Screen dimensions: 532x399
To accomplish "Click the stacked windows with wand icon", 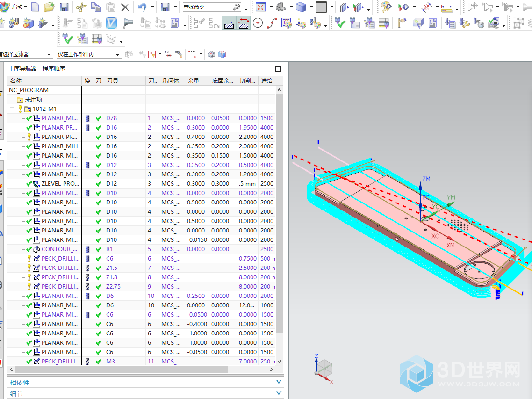I will coord(418,23).
